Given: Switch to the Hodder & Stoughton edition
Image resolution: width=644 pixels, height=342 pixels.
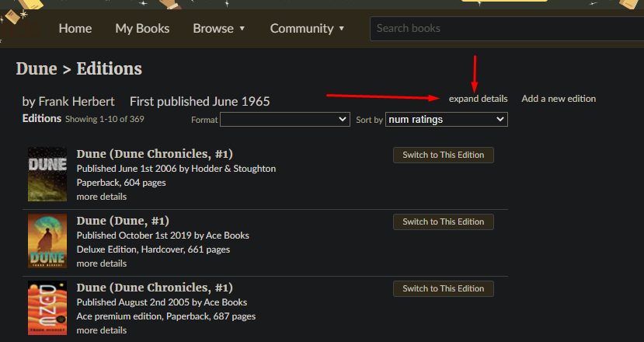Looking at the screenshot, I should (443, 155).
